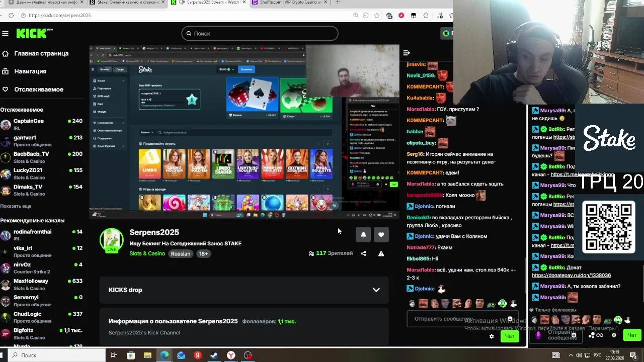Open emoji picker in Kick chat field
644x362 pixels.
[x=510, y=319]
